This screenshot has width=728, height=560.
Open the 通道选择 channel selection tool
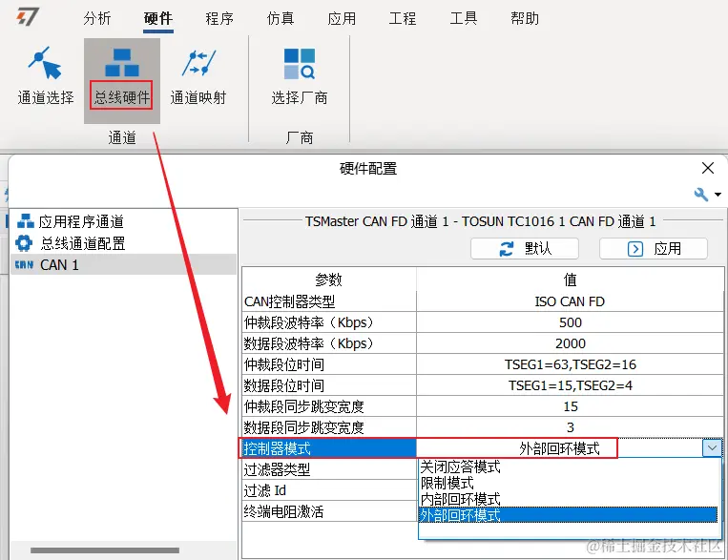click(x=46, y=76)
